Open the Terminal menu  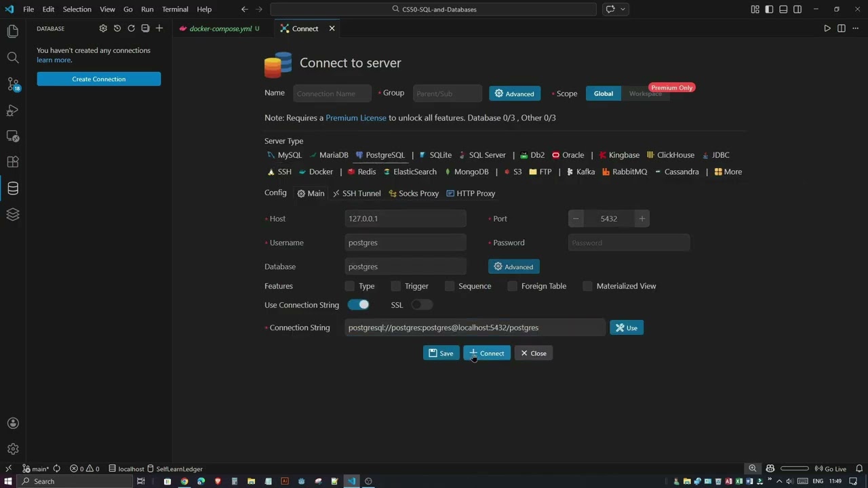(x=175, y=9)
